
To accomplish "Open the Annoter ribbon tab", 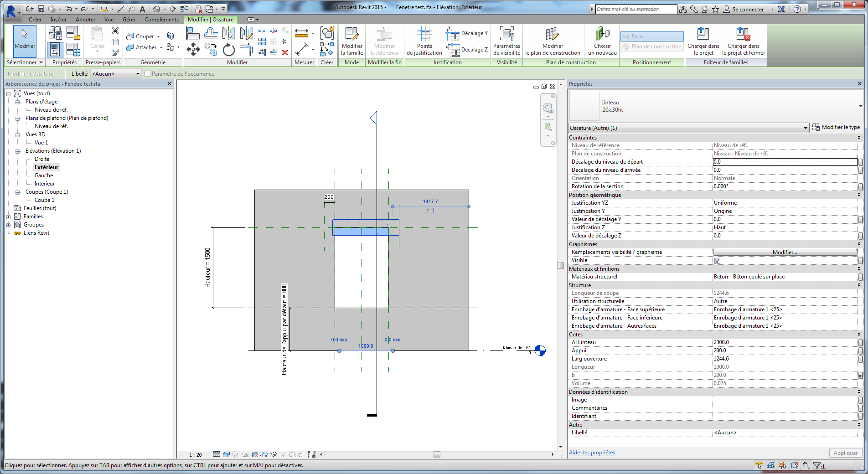I will [85, 20].
